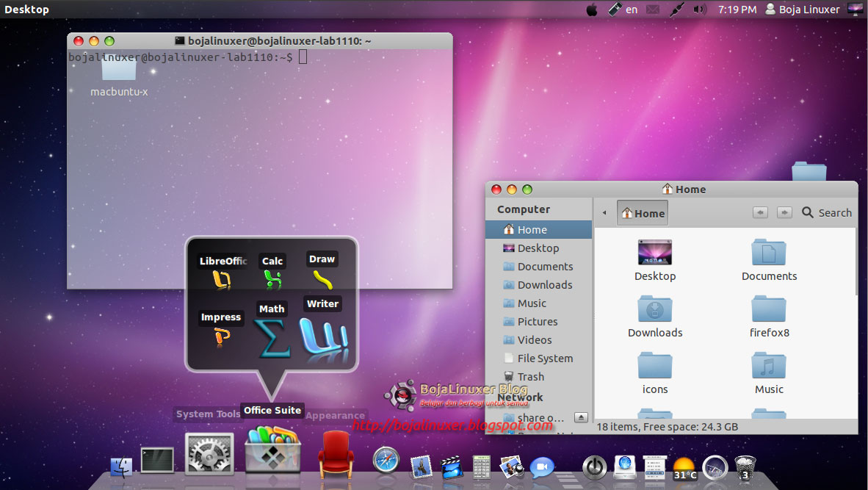Select Videos in file manager sidebar
The height and width of the screenshot is (490, 868).
point(538,339)
